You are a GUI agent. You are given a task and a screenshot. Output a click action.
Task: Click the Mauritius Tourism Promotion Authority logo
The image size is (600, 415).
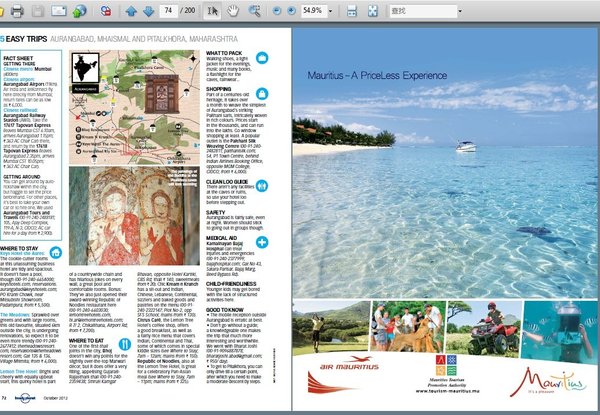(446, 370)
